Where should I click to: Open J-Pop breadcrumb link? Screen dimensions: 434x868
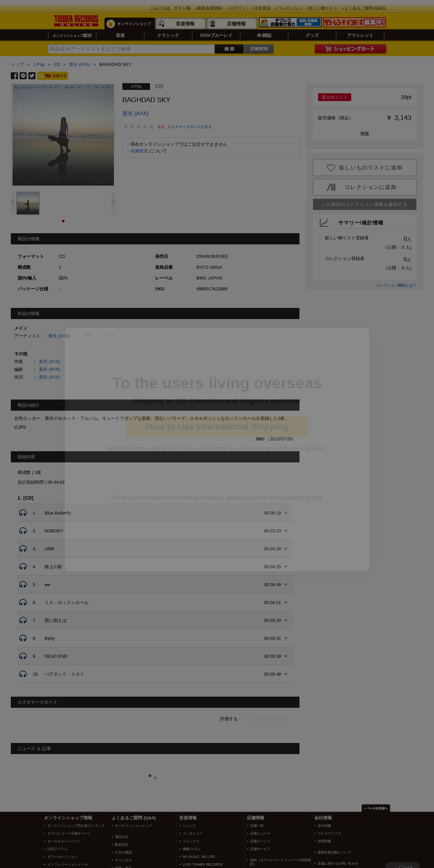pos(39,64)
